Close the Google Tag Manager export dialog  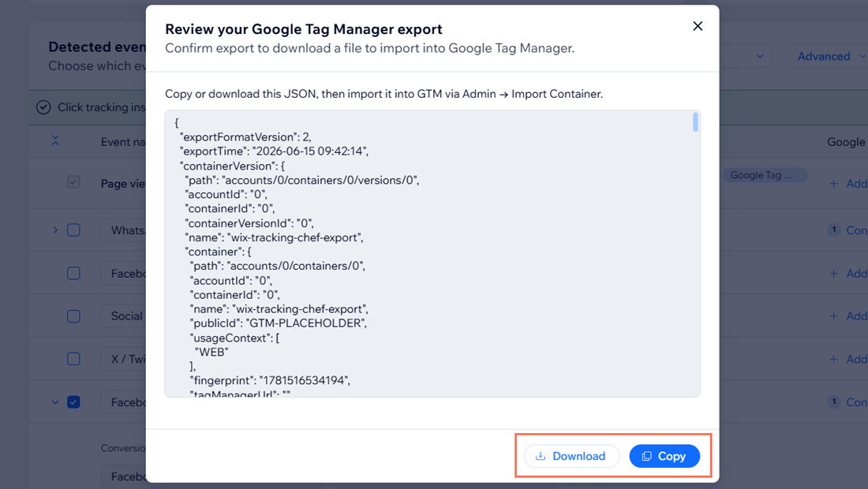coord(698,26)
